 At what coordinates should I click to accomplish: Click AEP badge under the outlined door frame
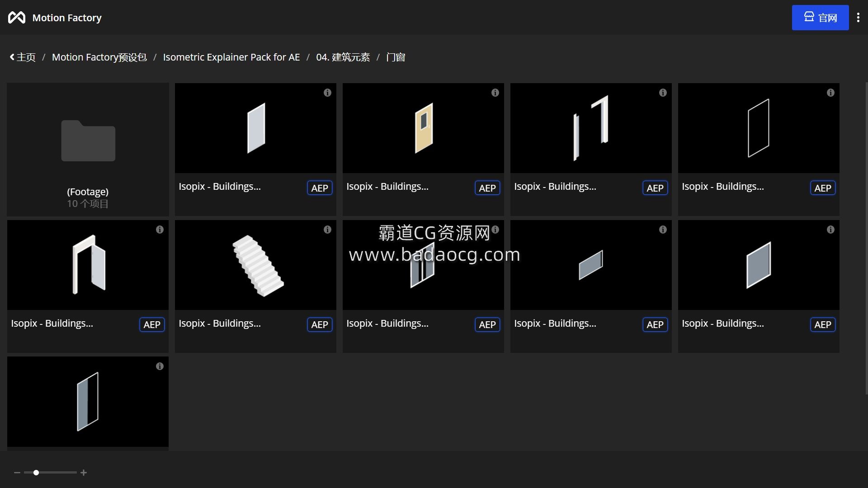tap(823, 188)
